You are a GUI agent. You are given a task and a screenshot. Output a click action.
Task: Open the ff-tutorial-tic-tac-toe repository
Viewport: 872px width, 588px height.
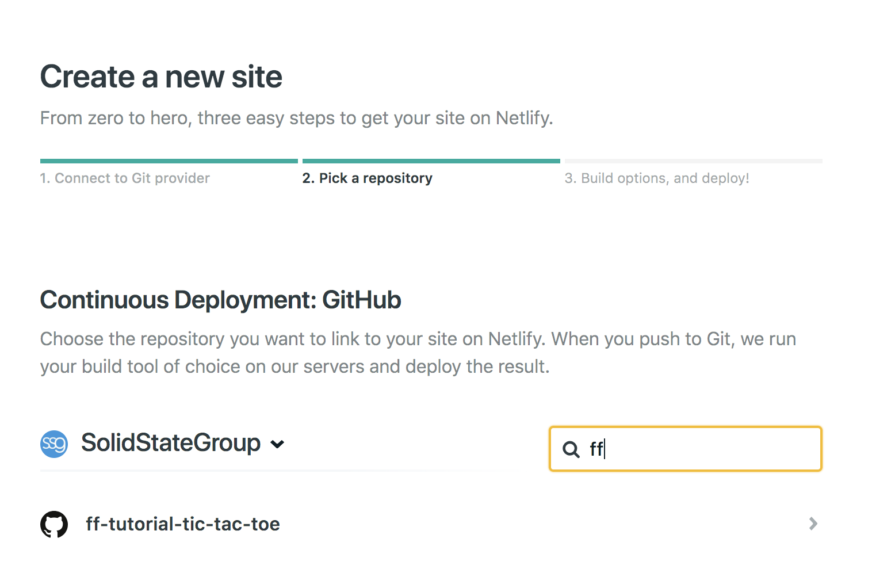click(x=182, y=524)
